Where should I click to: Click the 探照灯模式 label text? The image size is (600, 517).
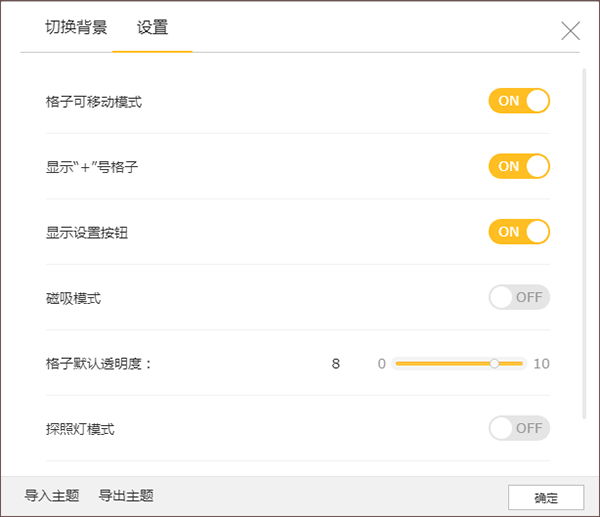tap(80, 429)
